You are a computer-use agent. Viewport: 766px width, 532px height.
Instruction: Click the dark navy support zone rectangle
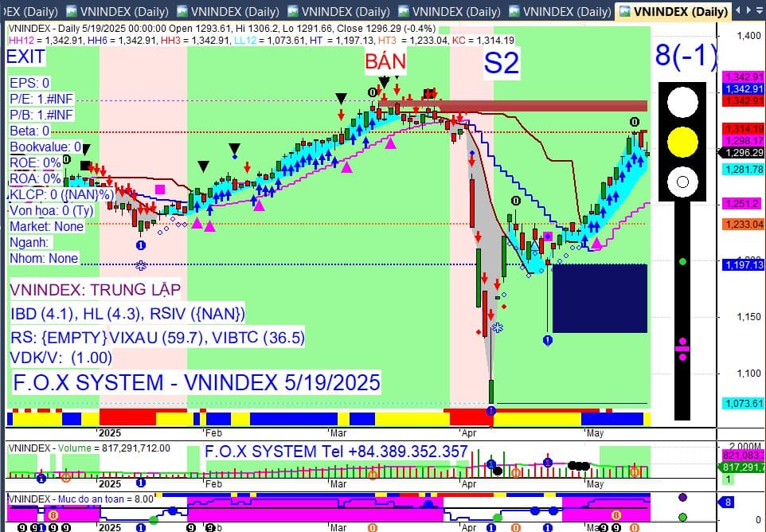coord(600,298)
